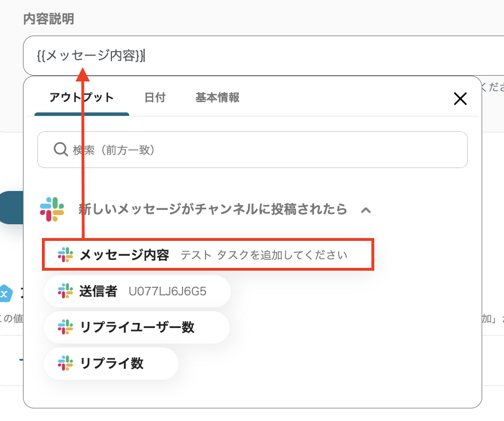Viewport: 504px width, 421px height.
Task: Collapse the Slack trigger section with chevron
Action: click(366, 210)
